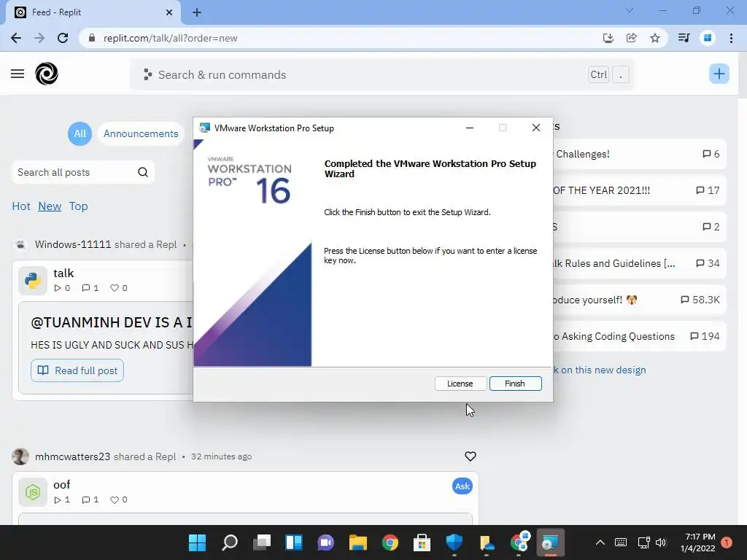Screen dimensions: 747x560
Task: Open Windows Start menu
Action: pyautogui.click(x=197, y=542)
